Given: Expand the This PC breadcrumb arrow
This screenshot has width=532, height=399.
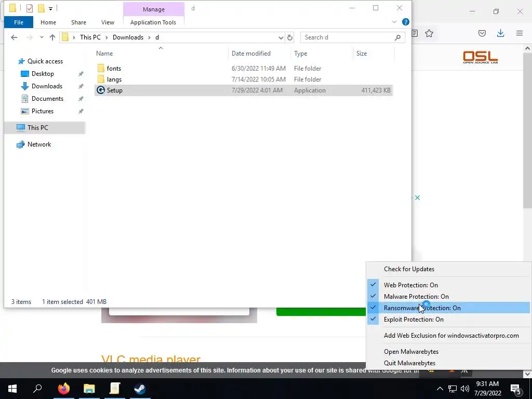Looking at the screenshot, I should point(107,37).
